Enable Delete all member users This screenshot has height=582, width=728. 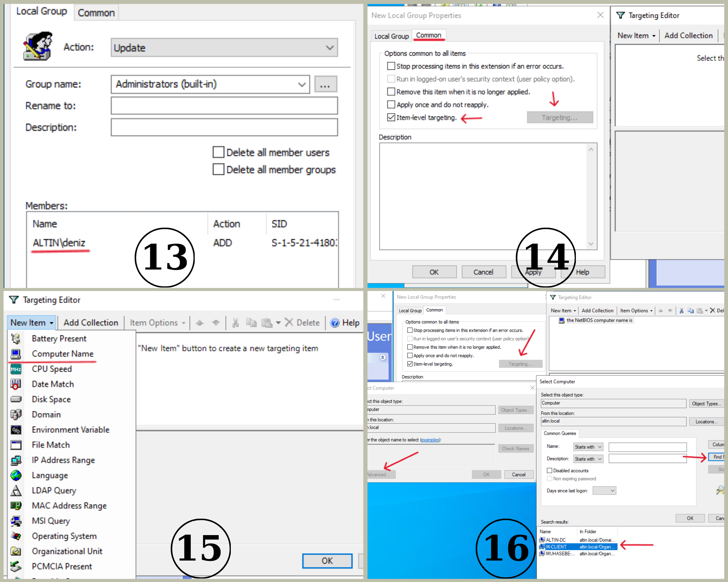pyautogui.click(x=218, y=152)
